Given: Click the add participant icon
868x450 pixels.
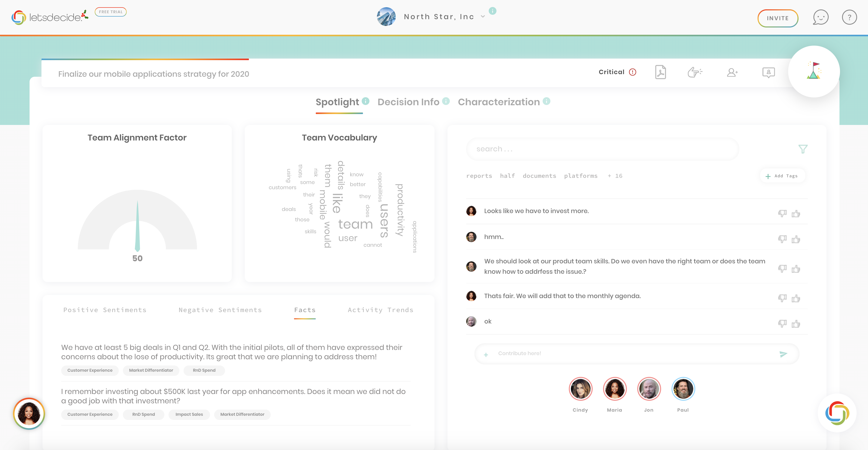Looking at the screenshot, I should (732, 72).
